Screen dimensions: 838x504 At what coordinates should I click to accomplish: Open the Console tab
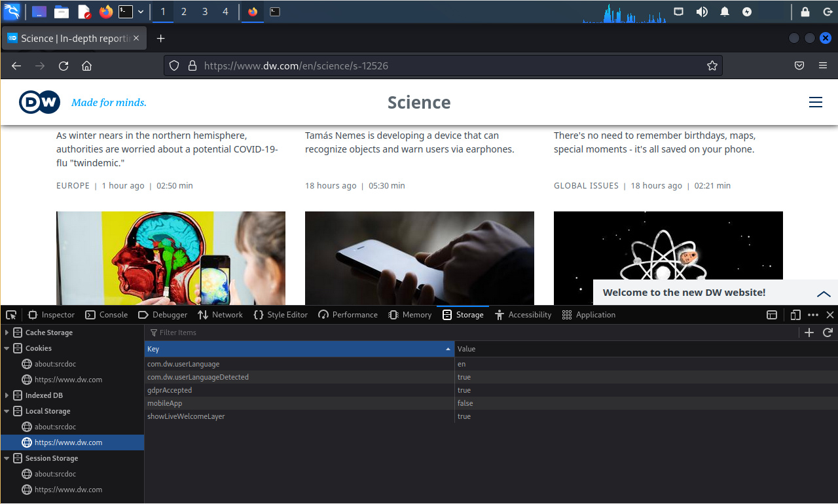click(x=107, y=315)
